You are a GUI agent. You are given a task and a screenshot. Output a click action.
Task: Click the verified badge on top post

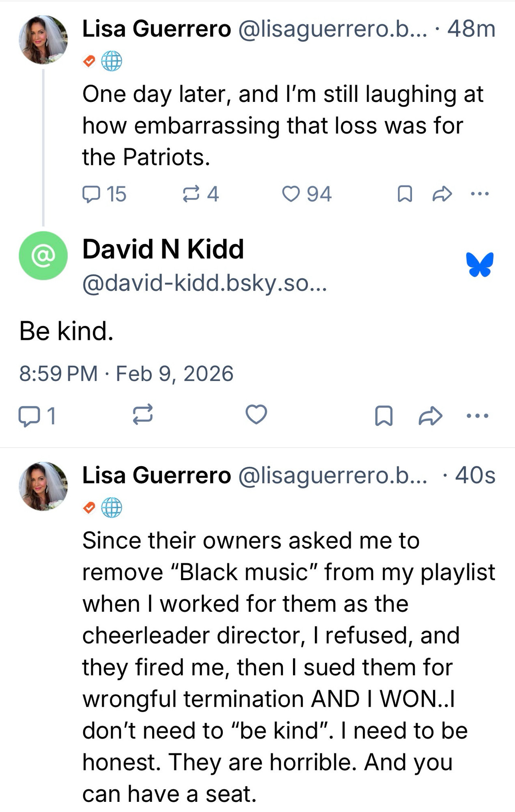coord(89,61)
